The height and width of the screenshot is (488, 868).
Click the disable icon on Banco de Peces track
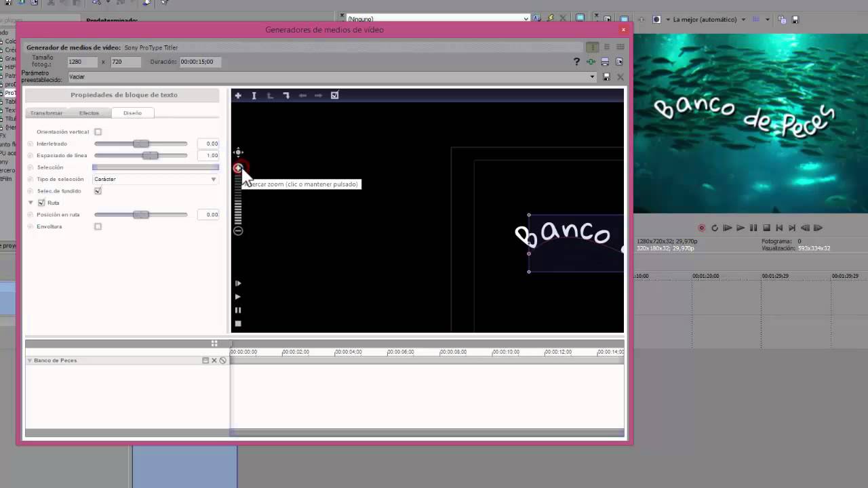click(x=222, y=361)
